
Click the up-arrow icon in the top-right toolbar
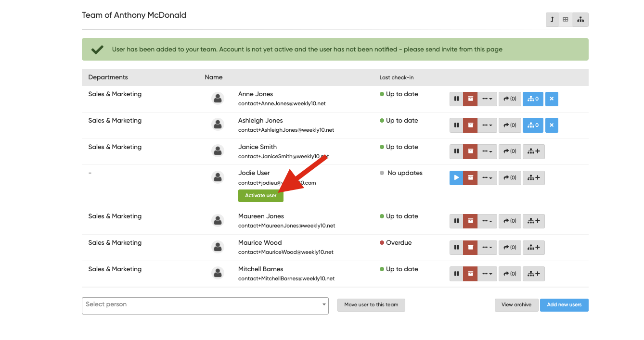(x=552, y=20)
